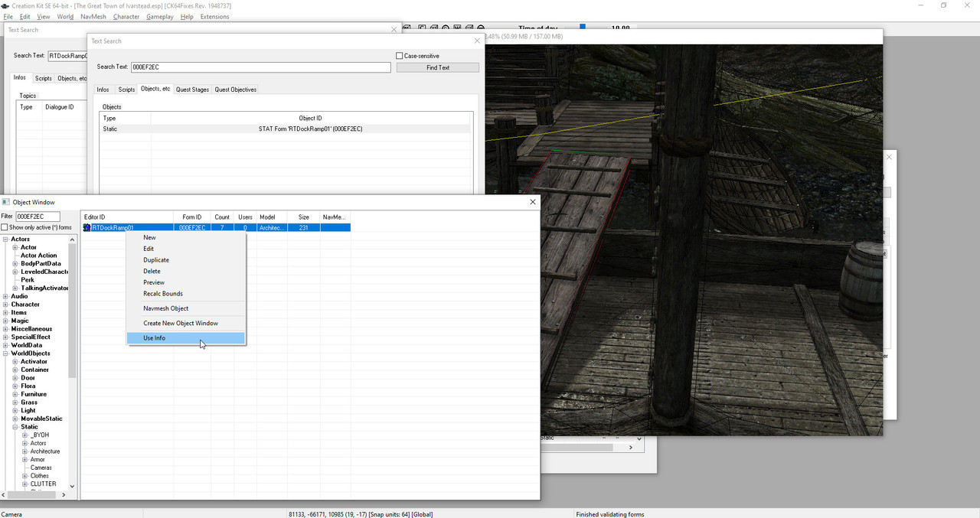The height and width of the screenshot is (518, 980).
Task: Click object tree scrollbar down arrow
Action: 73,486
